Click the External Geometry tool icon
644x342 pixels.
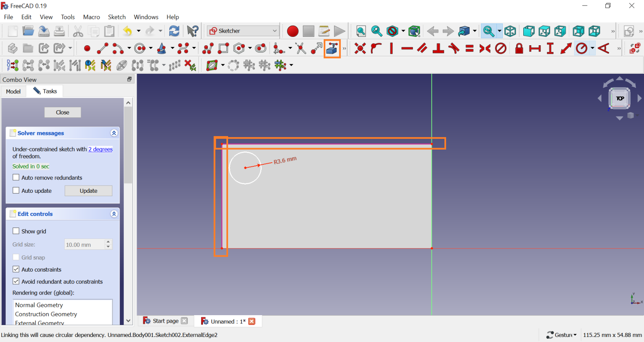[x=332, y=49]
